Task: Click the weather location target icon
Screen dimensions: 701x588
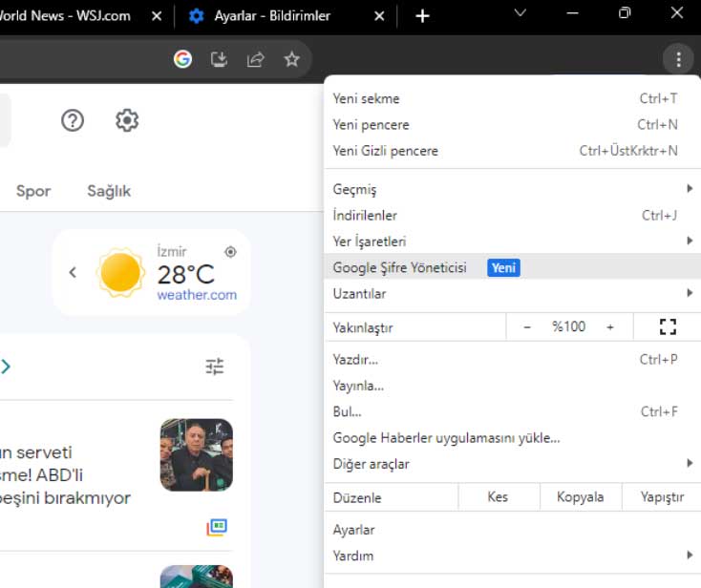Action: coord(230,252)
